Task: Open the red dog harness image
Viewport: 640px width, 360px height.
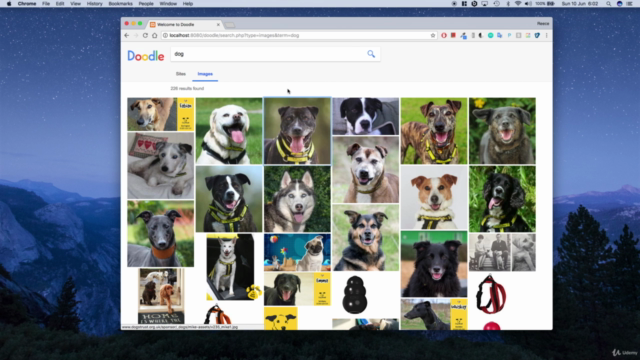Action: [491, 294]
